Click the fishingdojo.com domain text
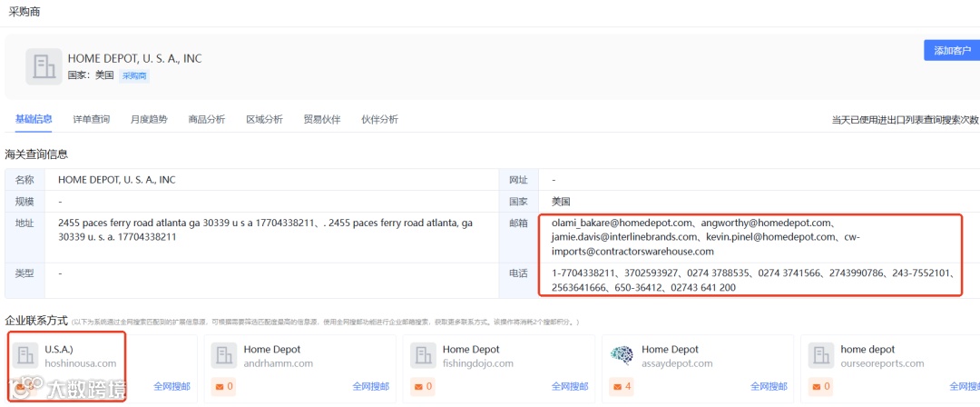 point(478,363)
